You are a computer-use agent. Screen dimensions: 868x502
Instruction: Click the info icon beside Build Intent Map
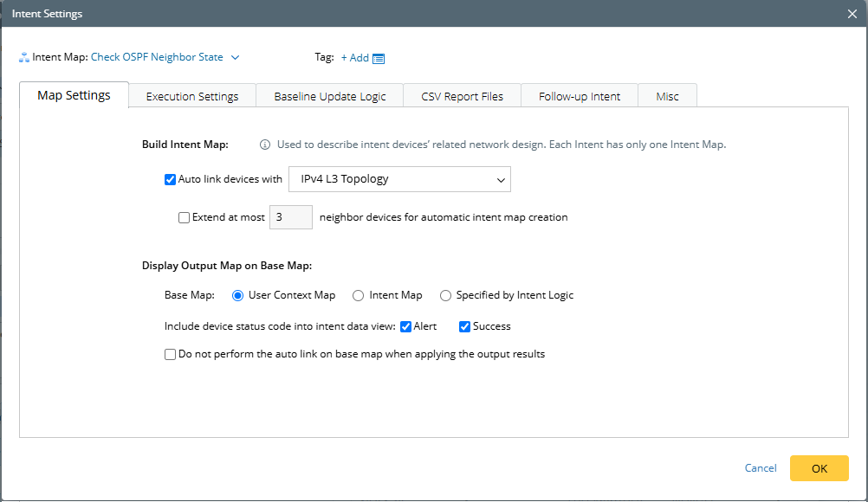point(265,145)
